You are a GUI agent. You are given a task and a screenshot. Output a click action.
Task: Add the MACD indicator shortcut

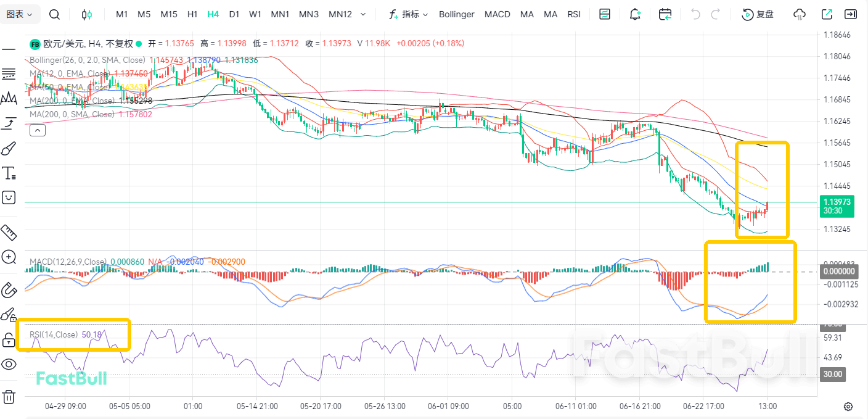click(497, 14)
